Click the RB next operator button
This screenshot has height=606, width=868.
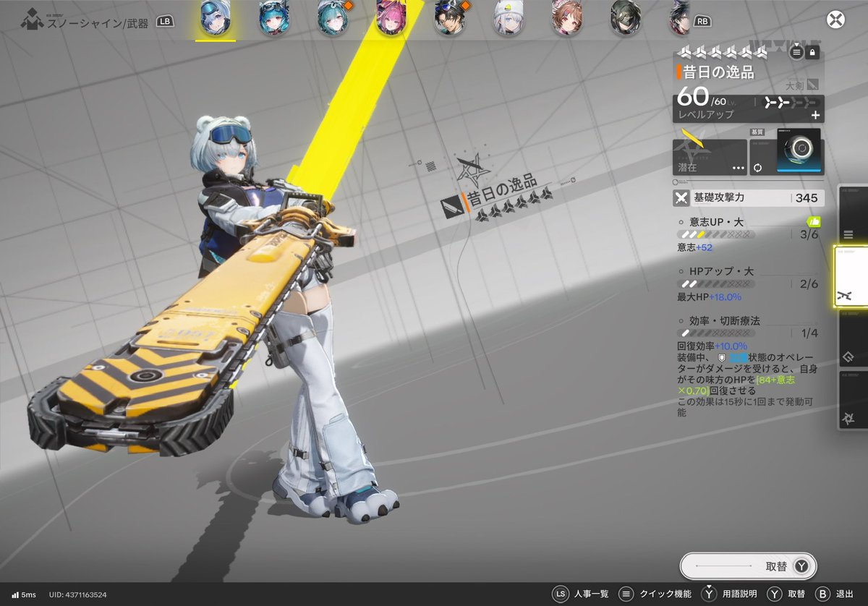[x=702, y=22]
